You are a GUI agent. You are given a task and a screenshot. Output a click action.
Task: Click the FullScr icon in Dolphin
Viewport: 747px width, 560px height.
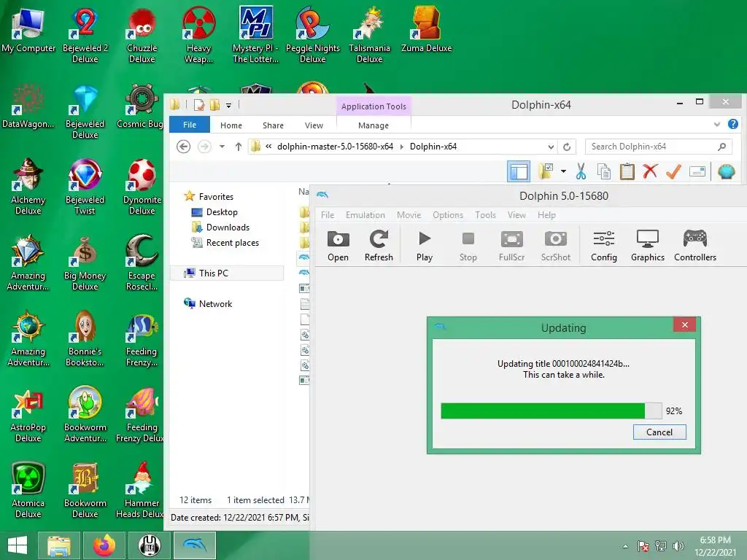[x=511, y=246]
